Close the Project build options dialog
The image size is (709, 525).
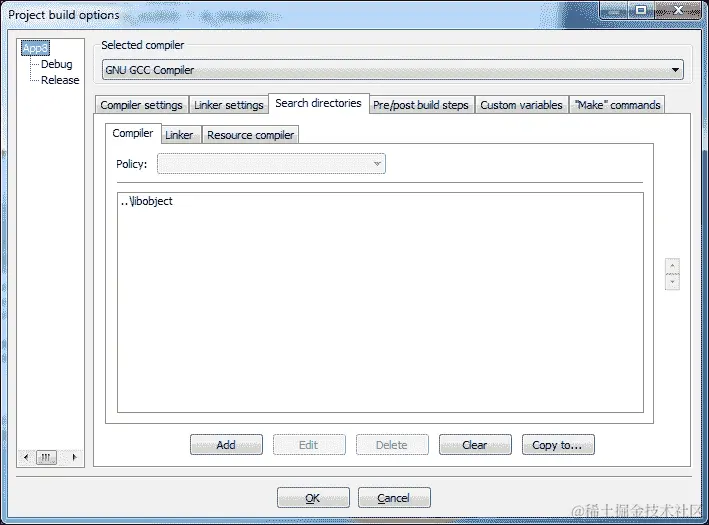pyautogui.click(x=678, y=10)
